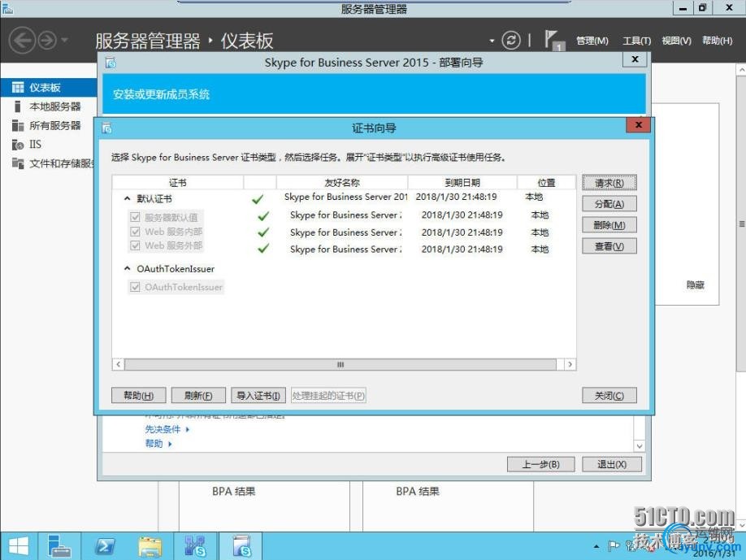This screenshot has height=560, width=746.
Task: Click the 证书向导 title bar icon
Action: point(107,128)
